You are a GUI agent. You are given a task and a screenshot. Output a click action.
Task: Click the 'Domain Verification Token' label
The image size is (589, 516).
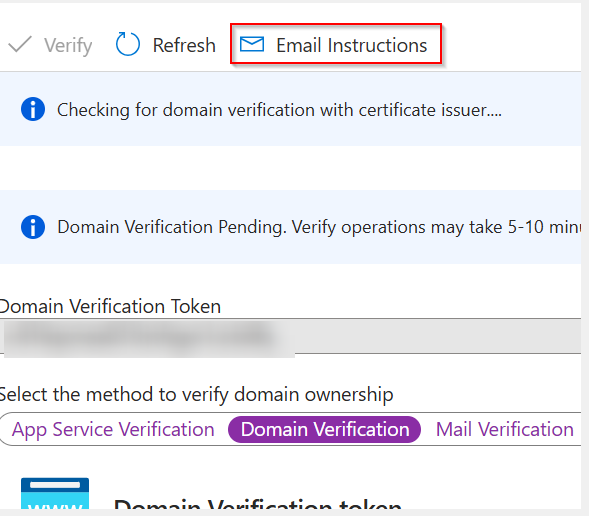pyautogui.click(x=110, y=306)
